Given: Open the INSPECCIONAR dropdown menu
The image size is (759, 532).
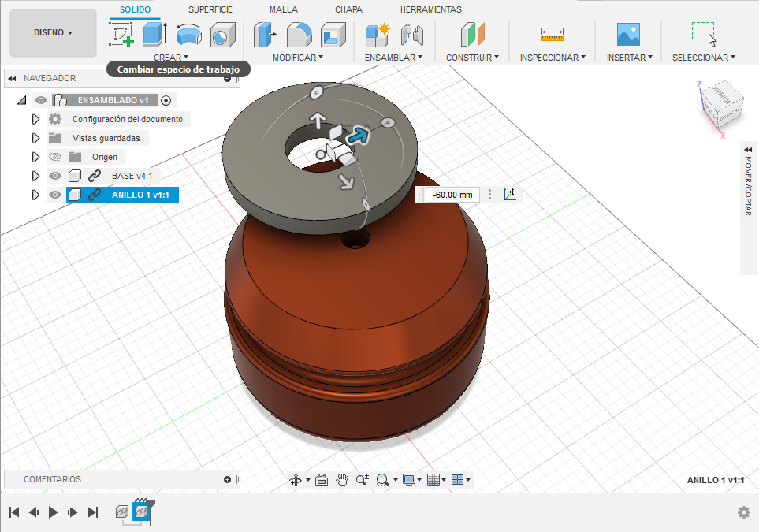Looking at the screenshot, I should (553, 58).
